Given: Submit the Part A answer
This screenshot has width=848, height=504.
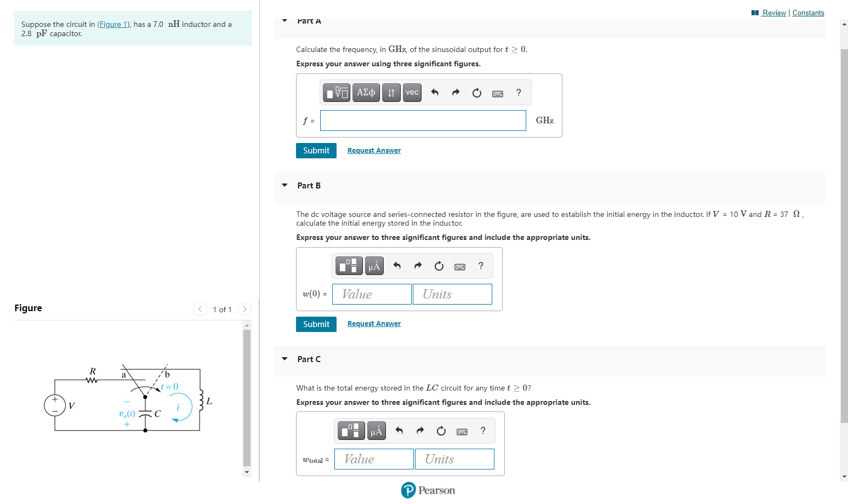Looking at the screenshot, I should 316,150.
